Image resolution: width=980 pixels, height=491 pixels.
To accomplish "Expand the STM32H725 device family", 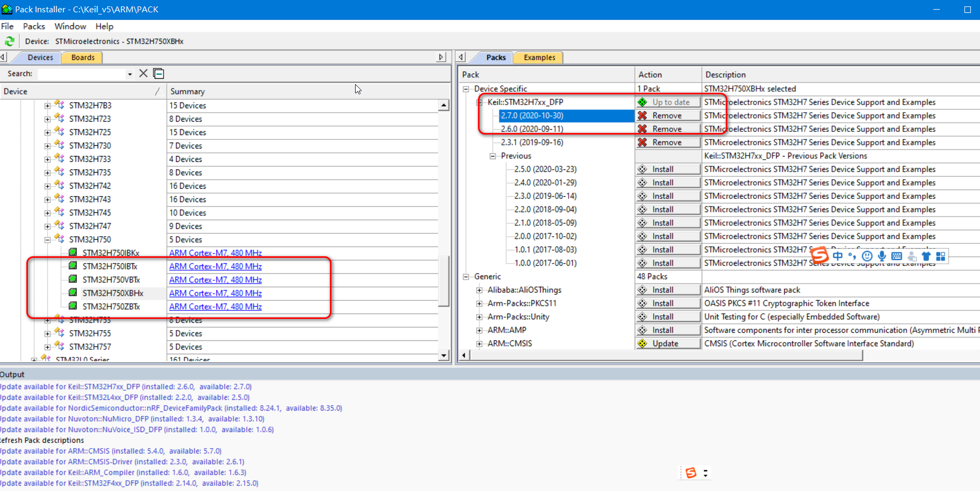I will click(47, 132).
